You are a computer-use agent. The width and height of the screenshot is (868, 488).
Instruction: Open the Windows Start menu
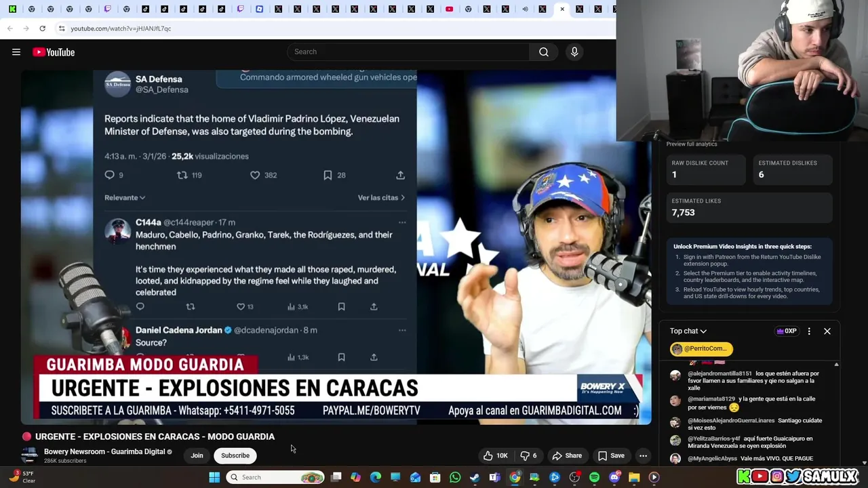214,477
